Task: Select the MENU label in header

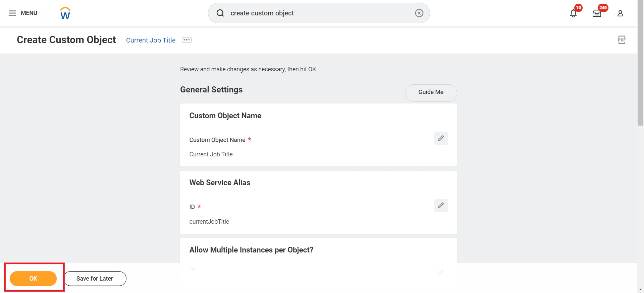Action: pos(29,13)
